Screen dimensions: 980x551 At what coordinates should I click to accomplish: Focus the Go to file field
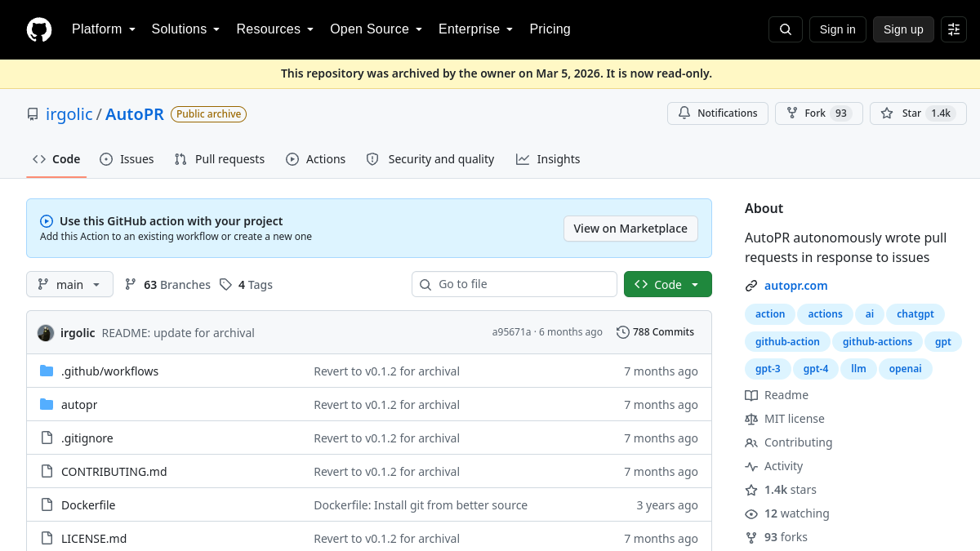(x=514, y=284)
